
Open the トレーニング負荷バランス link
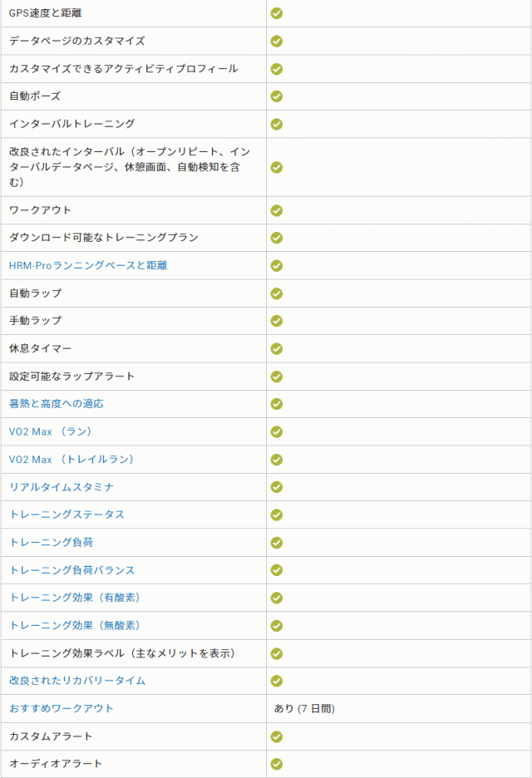coord(71,570)
